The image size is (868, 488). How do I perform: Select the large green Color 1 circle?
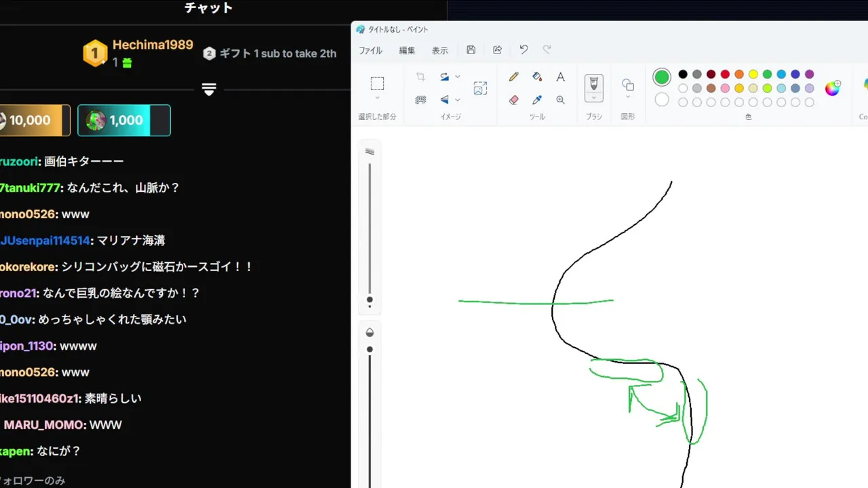(662, 77)
